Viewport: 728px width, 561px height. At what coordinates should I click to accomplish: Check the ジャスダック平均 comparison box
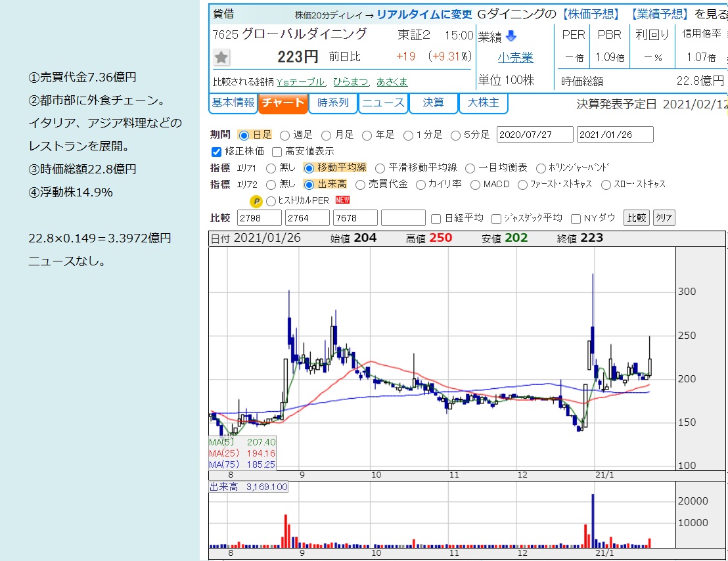[x=496, y=219]
